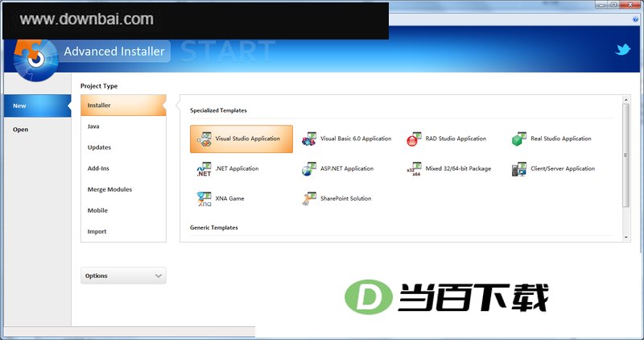Click 'ASP.NET Application' label text
The width and height of the screenshot is (644, 340).
click(347, 168)
